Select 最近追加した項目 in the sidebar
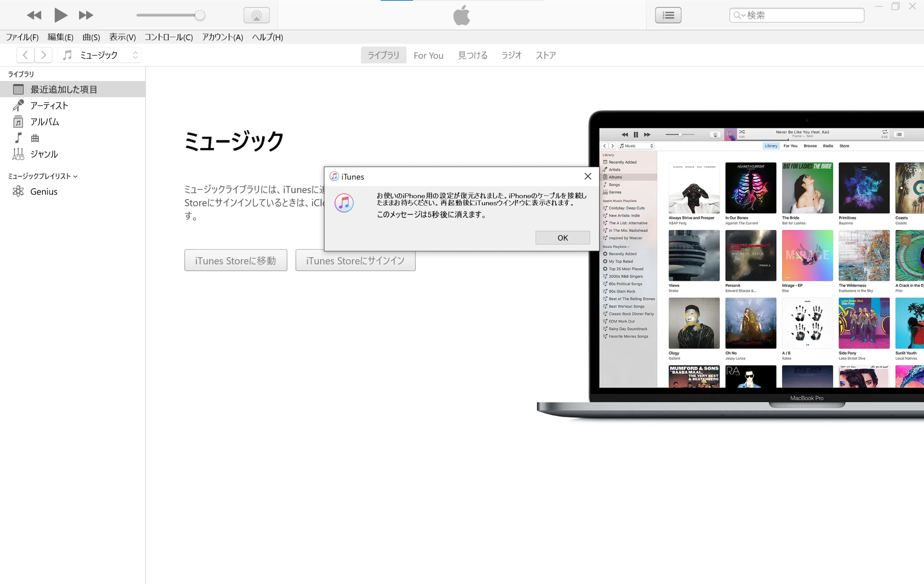Screen dimensions: 924x584 [73, 89]
